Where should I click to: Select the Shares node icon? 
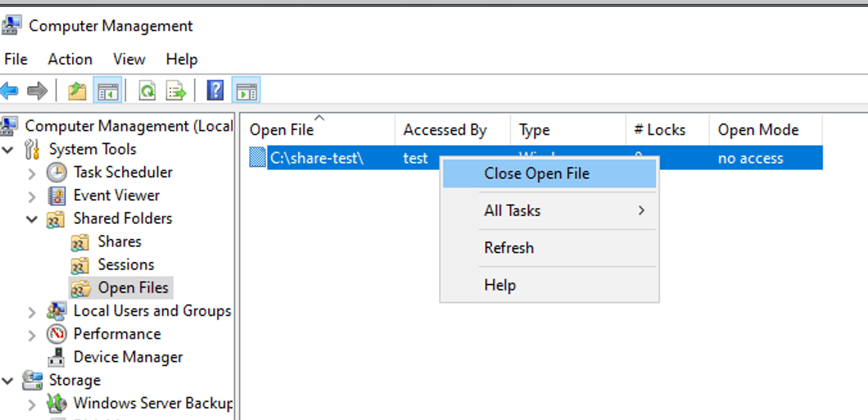pyautogui.click(x=80, y=241)
